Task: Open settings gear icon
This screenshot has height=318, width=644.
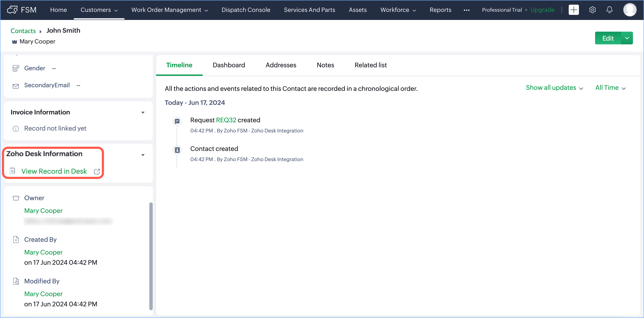Action: [x=592, y=10]
